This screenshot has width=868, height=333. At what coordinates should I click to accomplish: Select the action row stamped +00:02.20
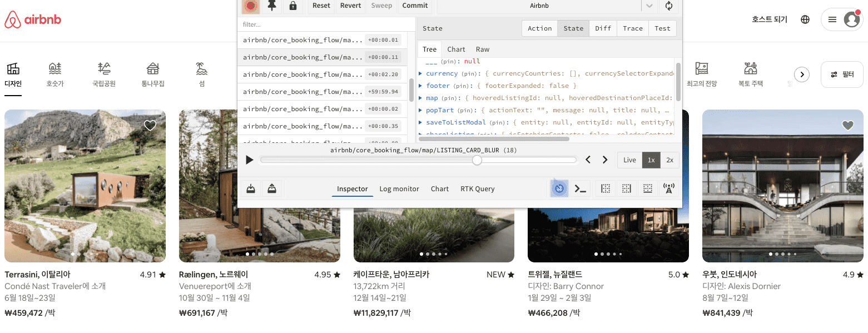pos(321,74)
